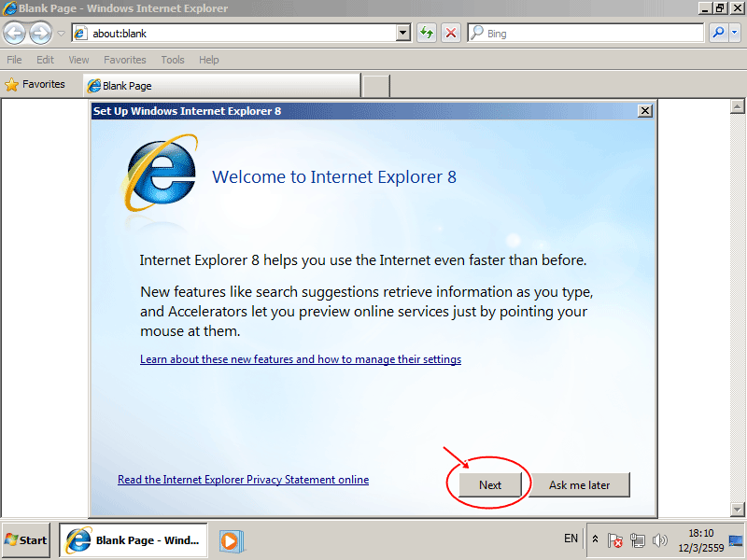747x560 pixels.
Task: Open the Favorites menu
Action: (x=125, y=60)
